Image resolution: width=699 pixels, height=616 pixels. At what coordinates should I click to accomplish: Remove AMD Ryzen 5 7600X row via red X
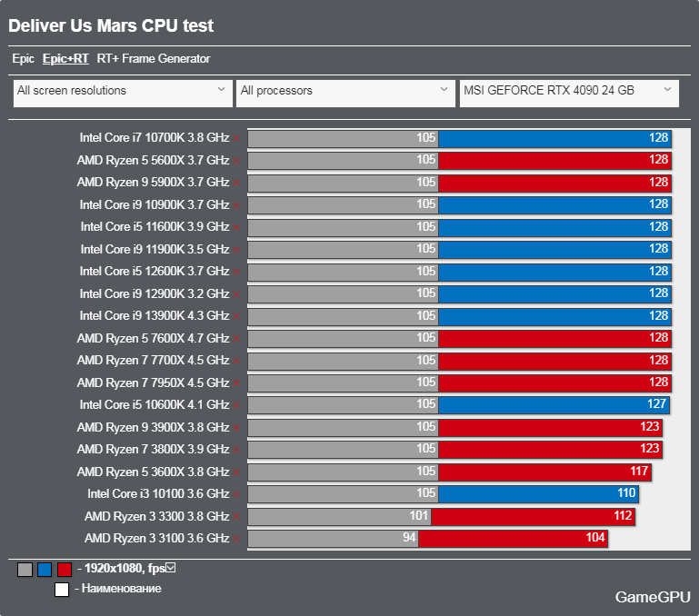pos(236,339)
